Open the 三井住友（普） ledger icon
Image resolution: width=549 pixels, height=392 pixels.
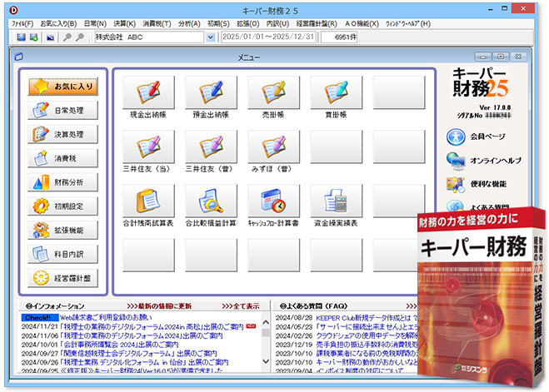coord(211,146)
